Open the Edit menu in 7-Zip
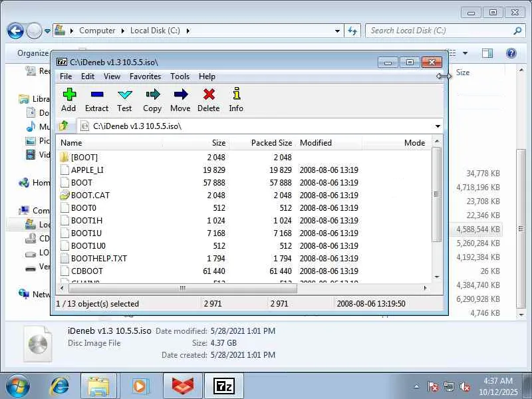Image resolution: width=532 pixels, height=399 pixels. (x=88, y=76)
